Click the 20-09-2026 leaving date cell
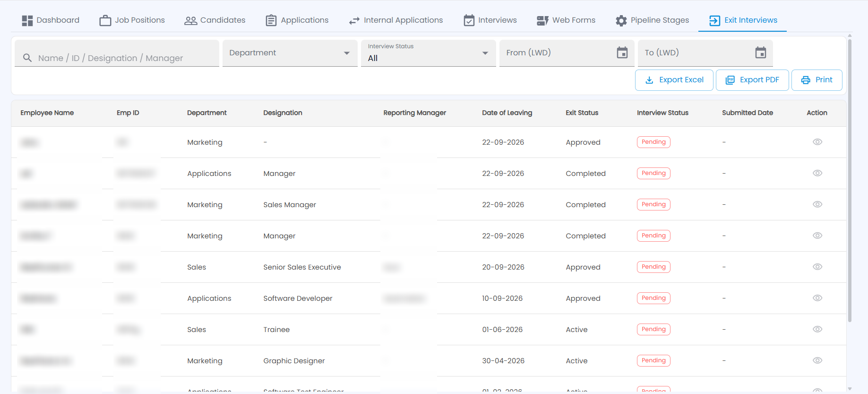Image resolution: width=868 pixels, height=394 pixels. click(x=503, y=267)
